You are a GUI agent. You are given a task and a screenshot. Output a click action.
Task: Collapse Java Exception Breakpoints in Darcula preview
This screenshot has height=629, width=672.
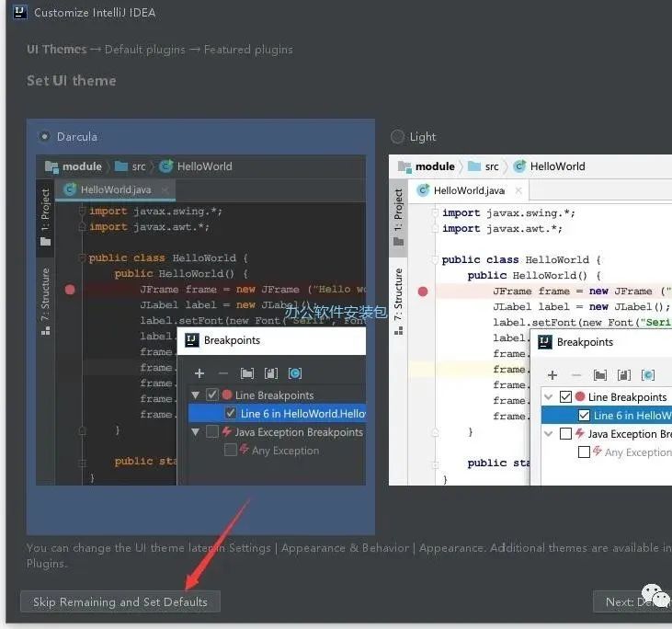[x=195, y=432]
